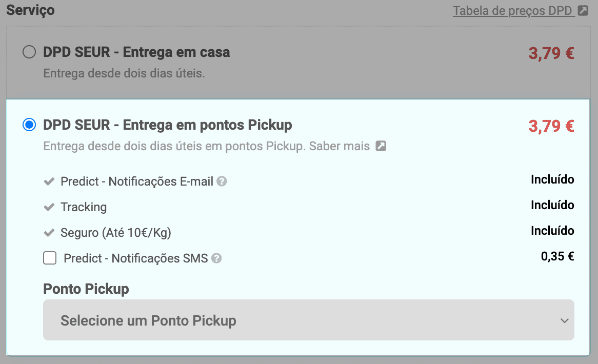This screenshot has width=598, height=364.
Task: Select the Entrega em casa radio button
Action: (29, 52)
